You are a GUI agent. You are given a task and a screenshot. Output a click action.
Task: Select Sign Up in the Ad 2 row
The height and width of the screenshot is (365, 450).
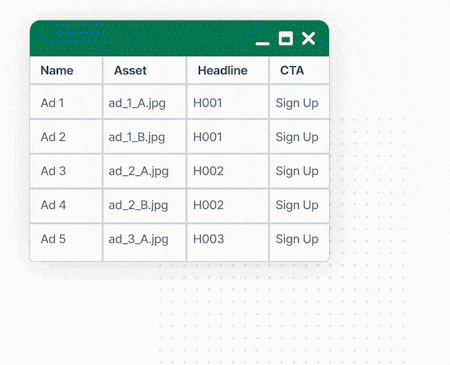point(299,137)
